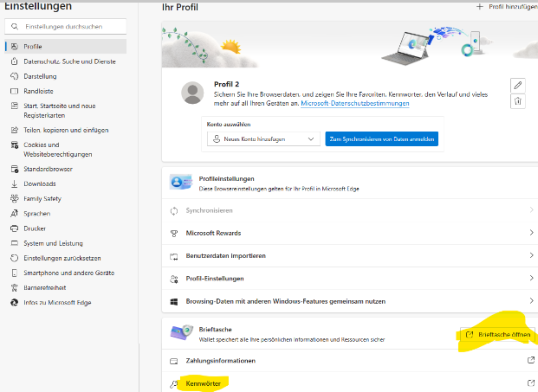Image resolution: width=538 pixels, height=392 pixels.
Task: Click the Downloads icon in sidebar
Action: [x=15, y=183]
